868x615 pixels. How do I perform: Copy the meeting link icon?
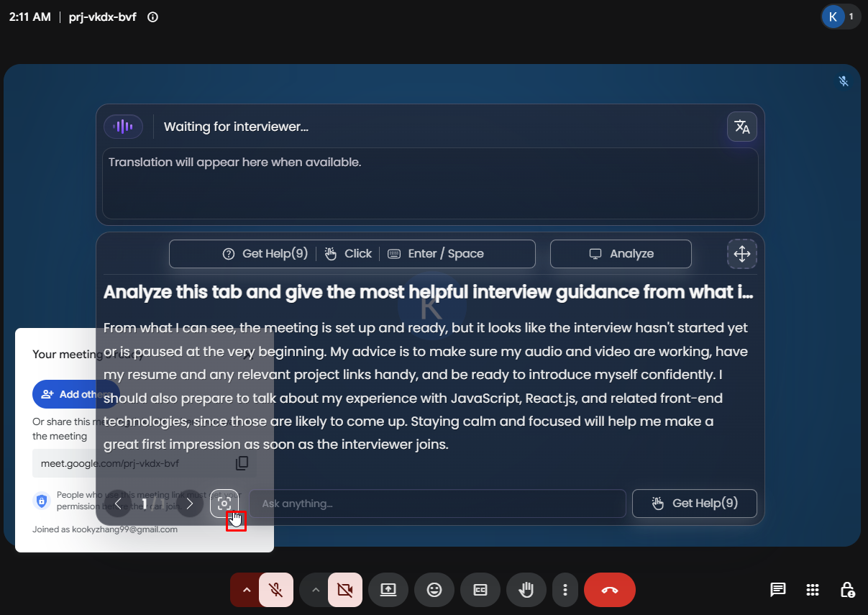242,463
